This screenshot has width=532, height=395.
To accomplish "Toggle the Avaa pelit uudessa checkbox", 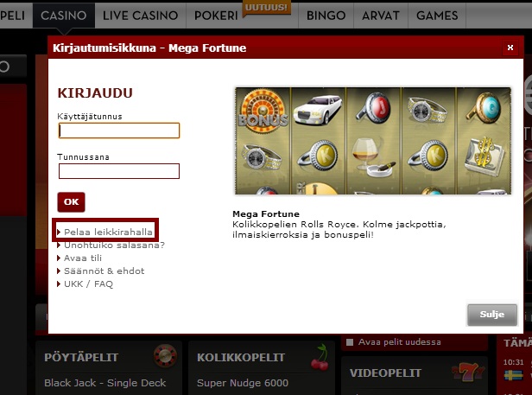I will pos(350,342).
